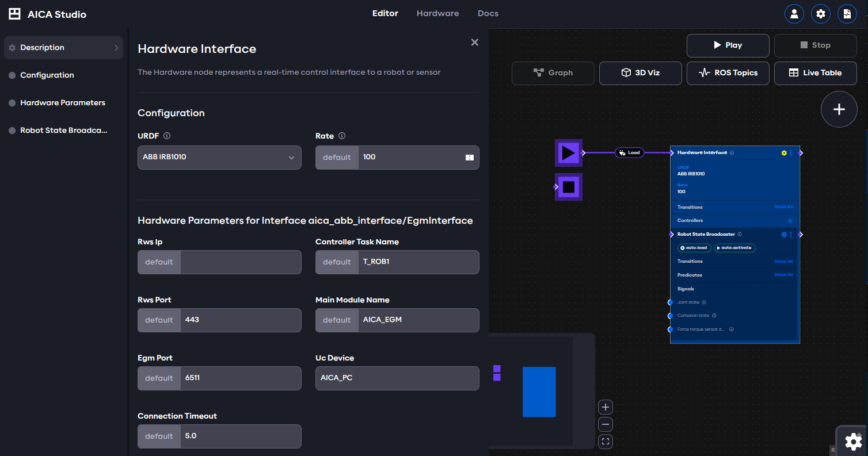The image size is (868, 456).
Task: Switch to the Hardware tab
Action: [437, 13]
